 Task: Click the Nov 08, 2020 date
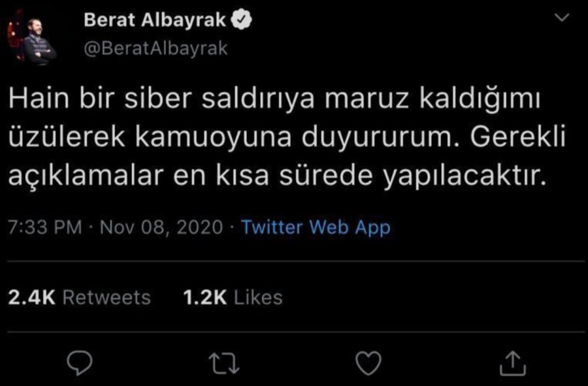[163, 227]
